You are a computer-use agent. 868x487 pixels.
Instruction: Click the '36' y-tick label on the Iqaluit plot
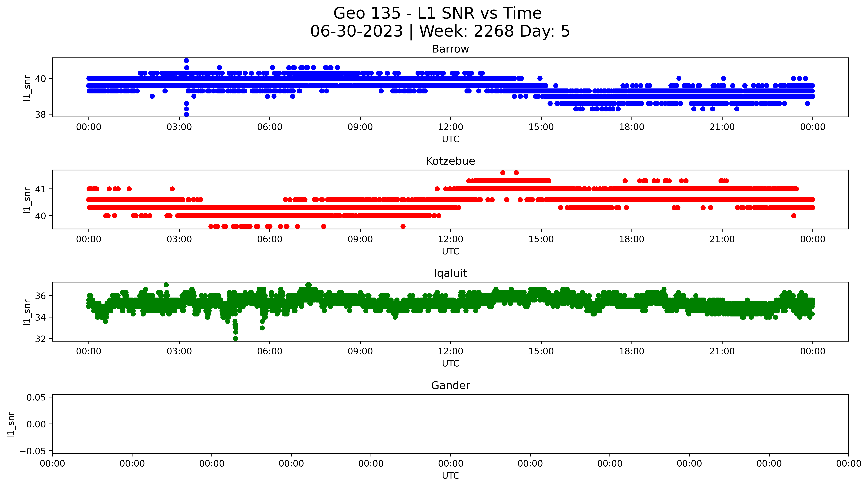coord(41,296)
